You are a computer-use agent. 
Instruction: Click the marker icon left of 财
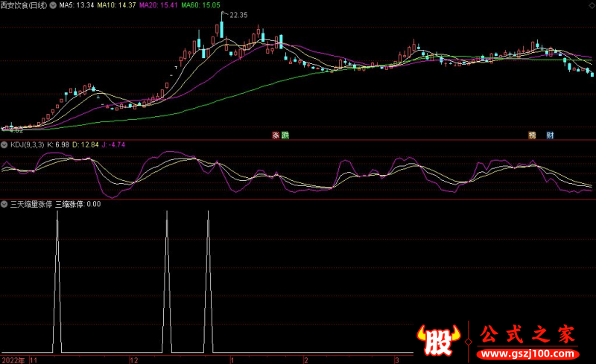coord(532,135)
